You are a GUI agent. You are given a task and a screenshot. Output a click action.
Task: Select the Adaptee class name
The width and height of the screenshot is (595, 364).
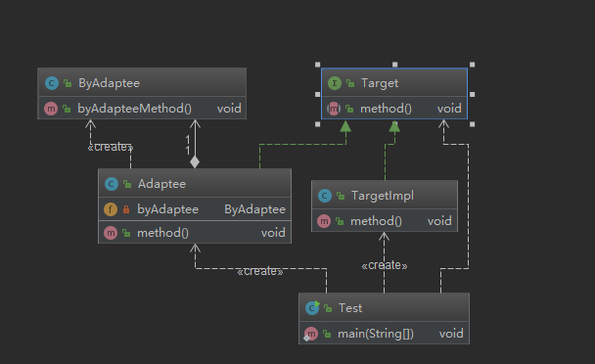tap(161, 184)
